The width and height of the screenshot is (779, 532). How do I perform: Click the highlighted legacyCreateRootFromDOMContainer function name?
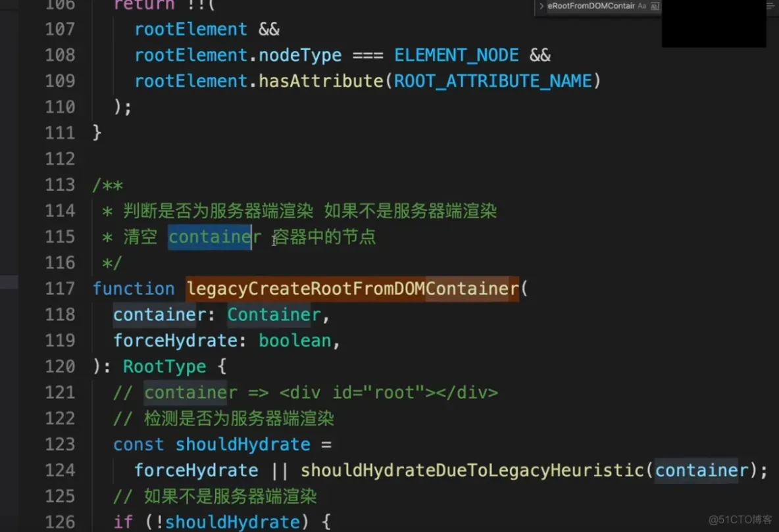tap(352, 289)
